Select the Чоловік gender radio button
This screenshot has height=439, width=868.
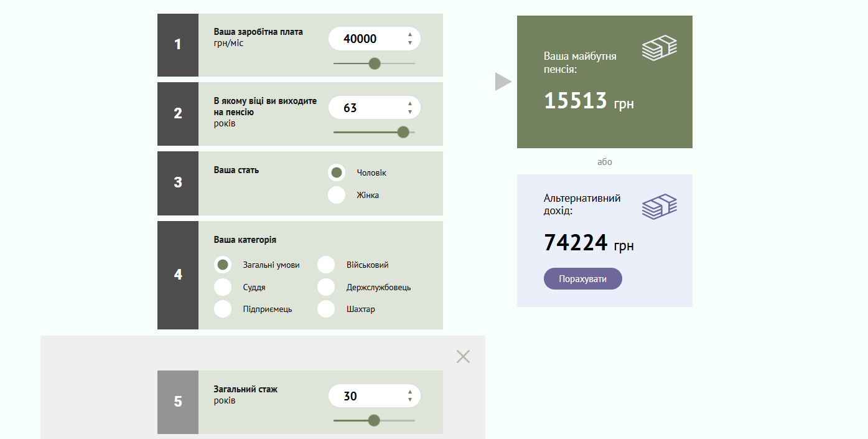coord(337,172)
